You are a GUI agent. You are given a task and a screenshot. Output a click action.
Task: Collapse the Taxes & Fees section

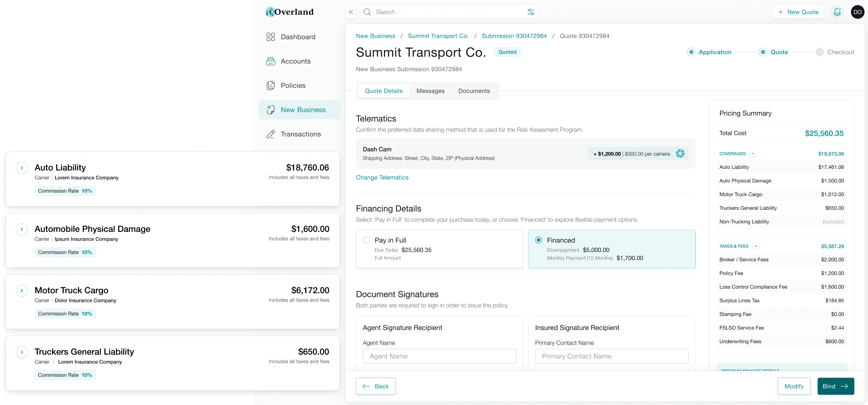coord(756,246)
